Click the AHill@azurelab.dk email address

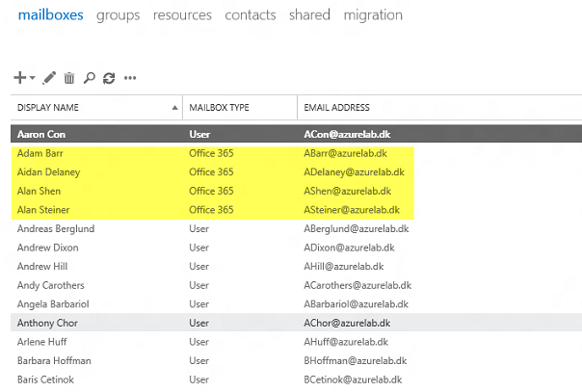coord(344,266)
